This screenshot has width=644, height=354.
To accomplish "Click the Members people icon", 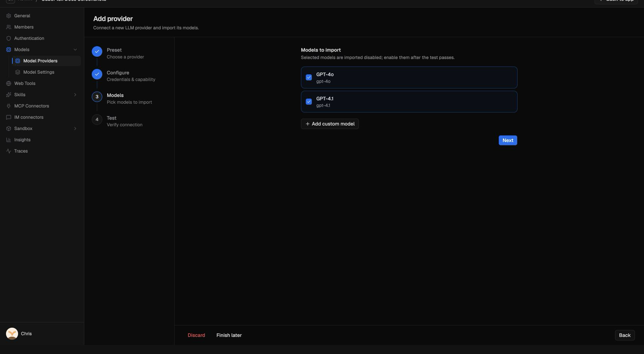I will click(x=9, y=27).
